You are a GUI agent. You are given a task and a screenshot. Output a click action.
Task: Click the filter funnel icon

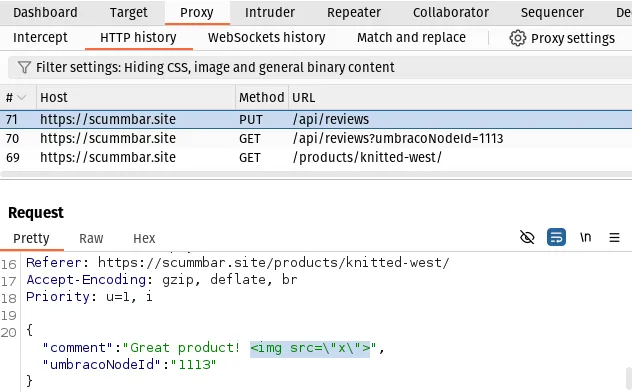[24, 67]
